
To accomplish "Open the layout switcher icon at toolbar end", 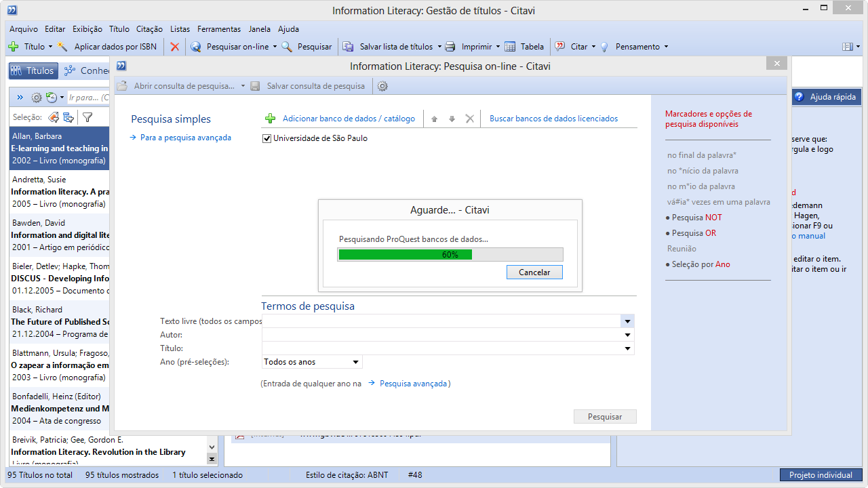I will coord(848,47).
